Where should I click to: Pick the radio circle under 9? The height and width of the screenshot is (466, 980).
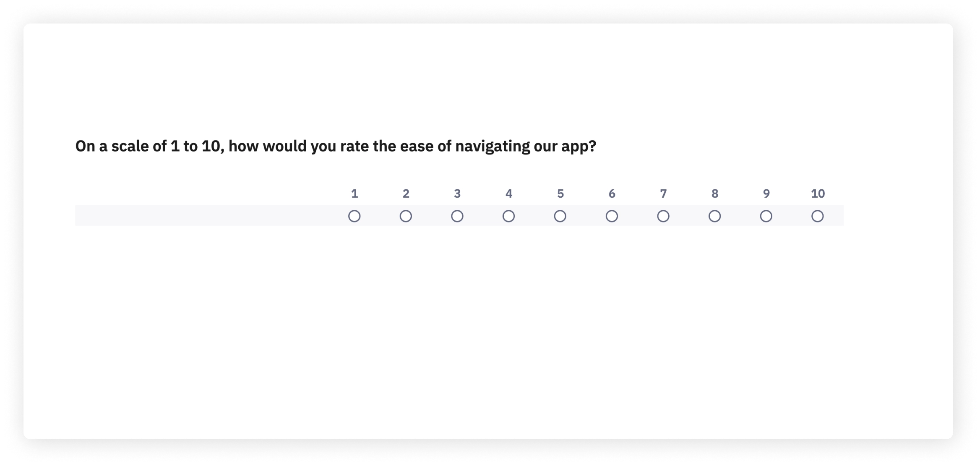point(766,216)
